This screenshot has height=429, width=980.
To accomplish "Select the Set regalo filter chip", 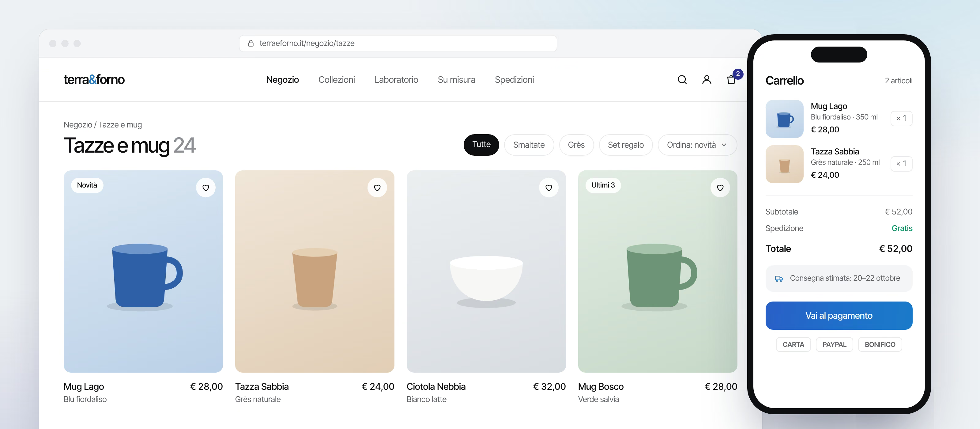I will point(626,145).
